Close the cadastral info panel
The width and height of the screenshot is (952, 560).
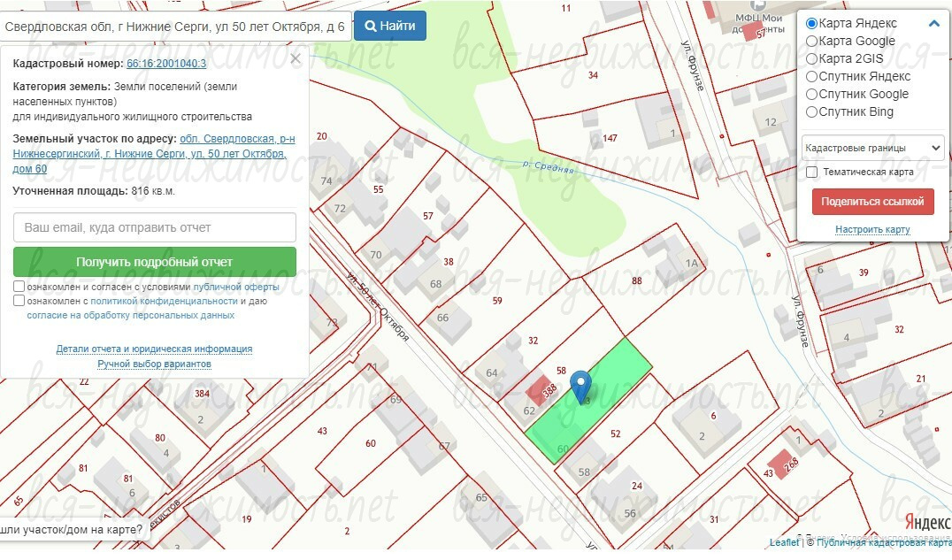tap(296, 59)
